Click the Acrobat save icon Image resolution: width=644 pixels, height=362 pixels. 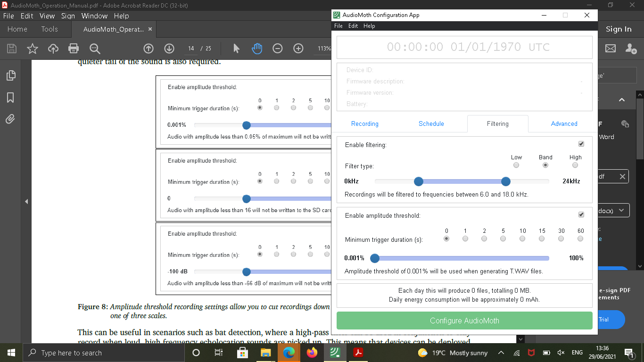click(12, 49)
